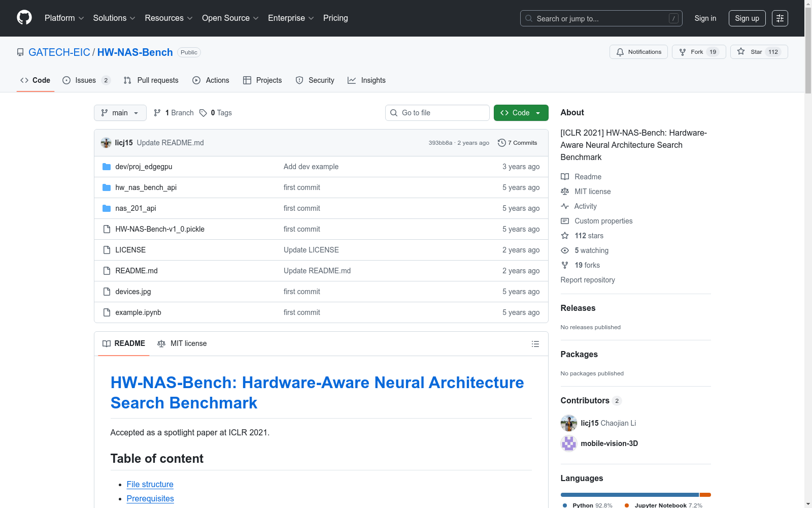Open the GitHub homepage logo
Image resolution: width=812 pixels, height=508 pixels.
[x=24, y=18]
